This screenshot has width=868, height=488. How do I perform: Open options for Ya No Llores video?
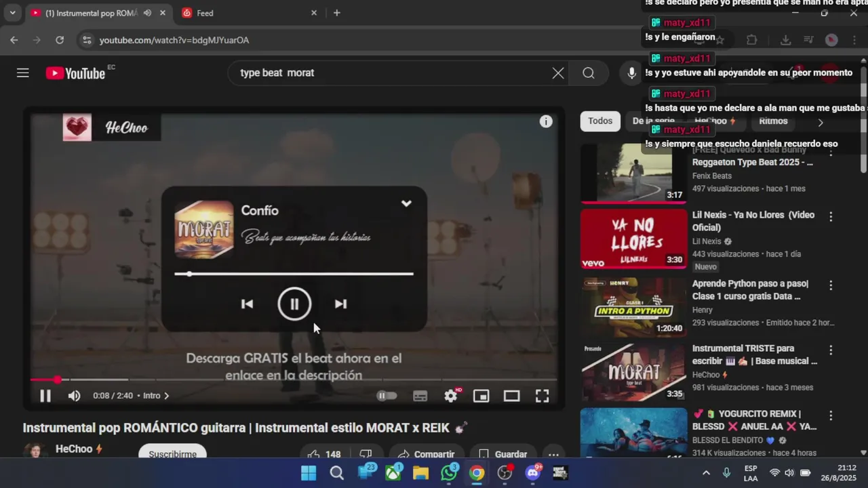pos(831,217)
